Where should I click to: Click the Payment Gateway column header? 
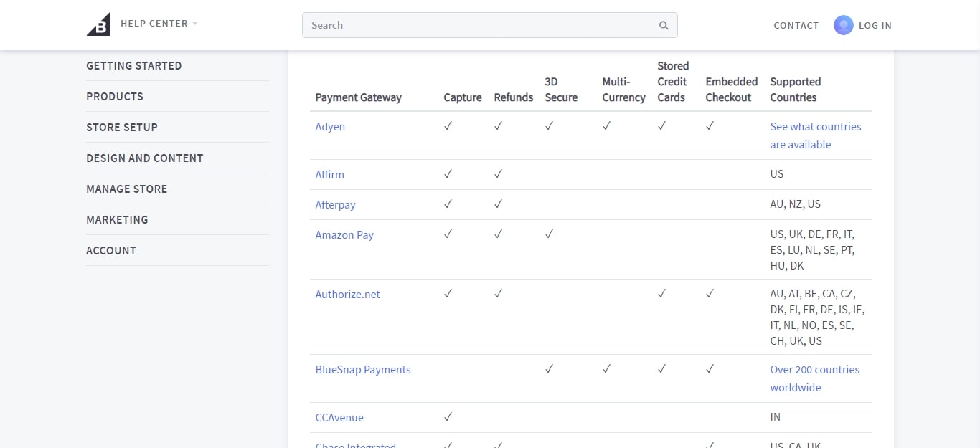point(359,97)
